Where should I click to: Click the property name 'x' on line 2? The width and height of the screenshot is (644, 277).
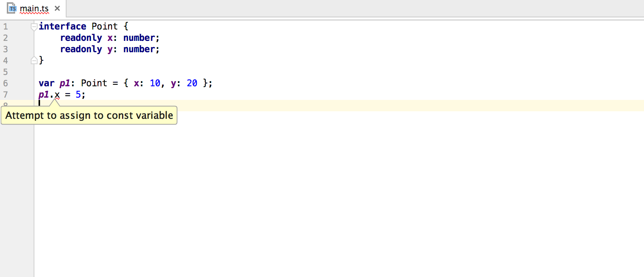[x=110, y=38]
